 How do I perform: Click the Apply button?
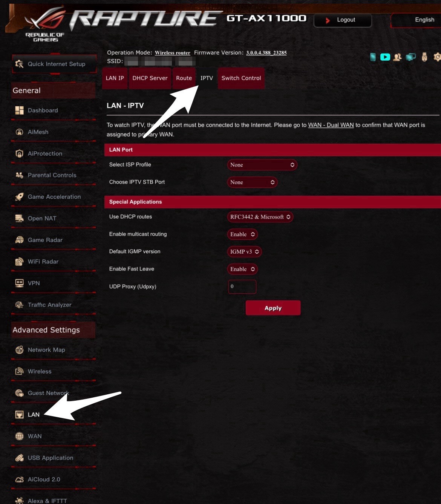273,308
